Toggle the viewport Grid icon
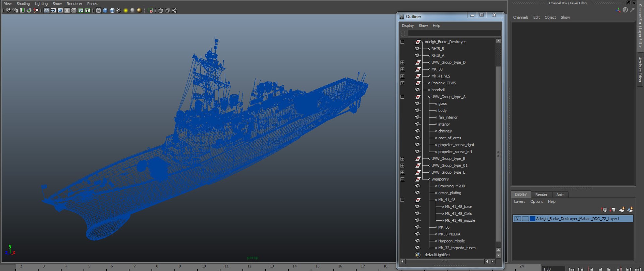The height and width of the screenshot is (271, 644). point(46,10)
